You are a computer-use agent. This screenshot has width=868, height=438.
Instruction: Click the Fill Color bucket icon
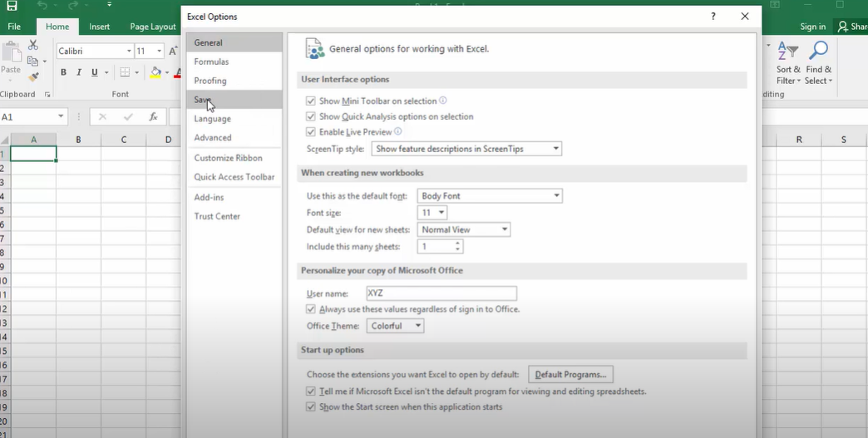pyautogui.click(x=155, y=72)
